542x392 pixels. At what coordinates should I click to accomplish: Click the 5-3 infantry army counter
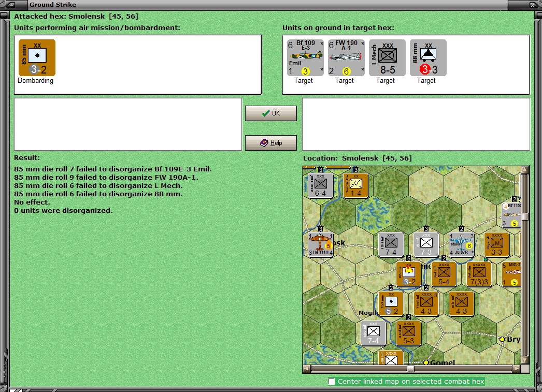pyautogui.click(x=409, y=333)
